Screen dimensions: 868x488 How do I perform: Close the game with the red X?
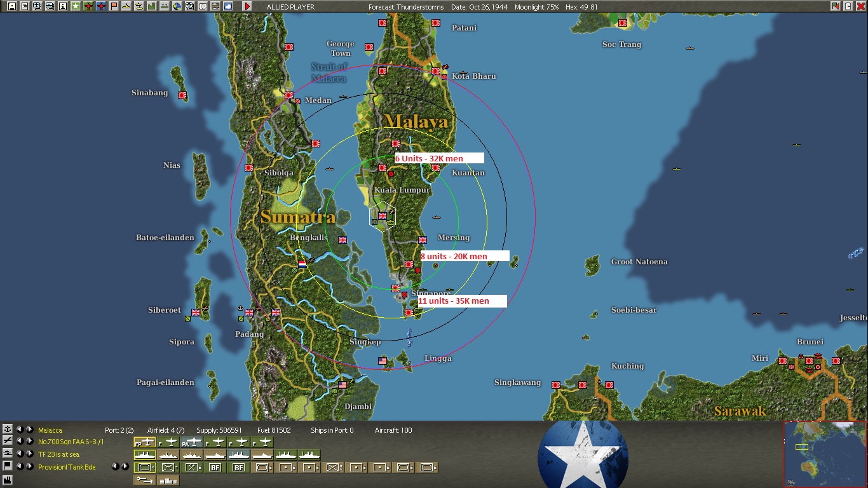pyautogui.click(x=860, y=6)
